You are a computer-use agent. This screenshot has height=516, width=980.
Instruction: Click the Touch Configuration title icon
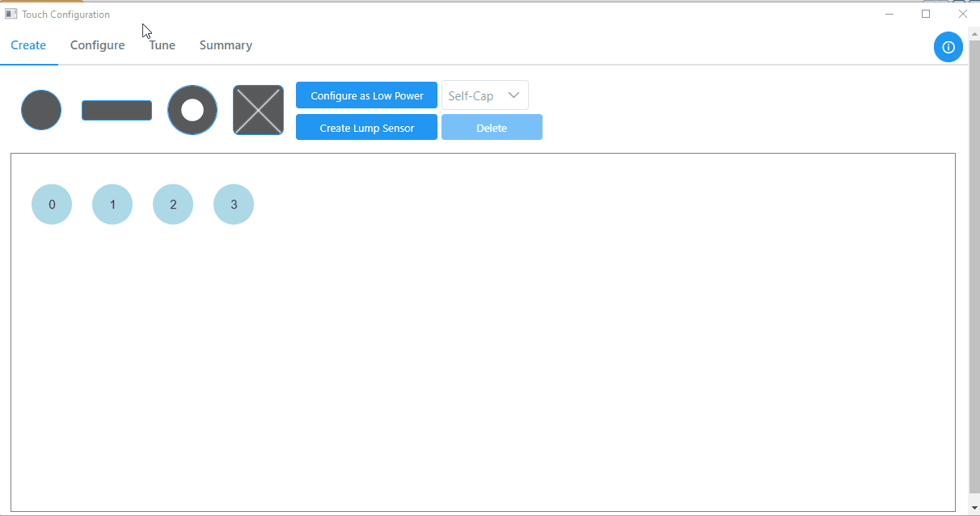point(11,14)
